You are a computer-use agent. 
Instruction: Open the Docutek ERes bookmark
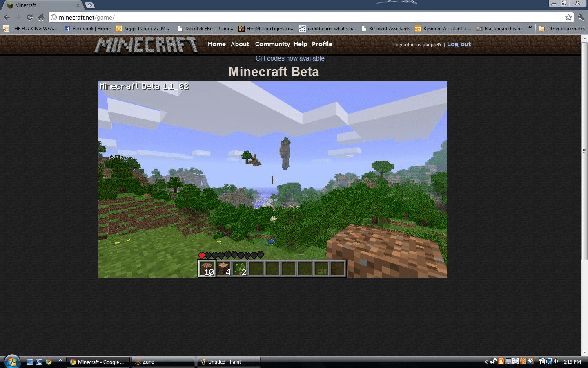click(205, 29)
